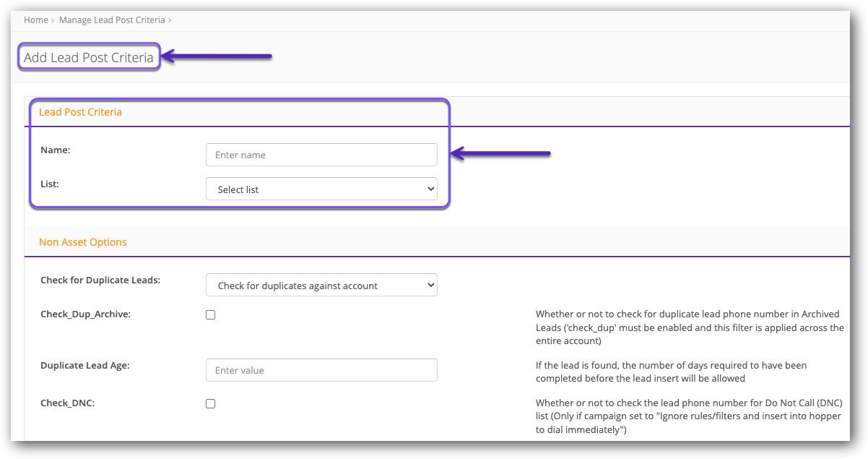Screen dimensions: 868x459
Task: Click the Do Not Call description text
Action: click(x=689, y=416)
